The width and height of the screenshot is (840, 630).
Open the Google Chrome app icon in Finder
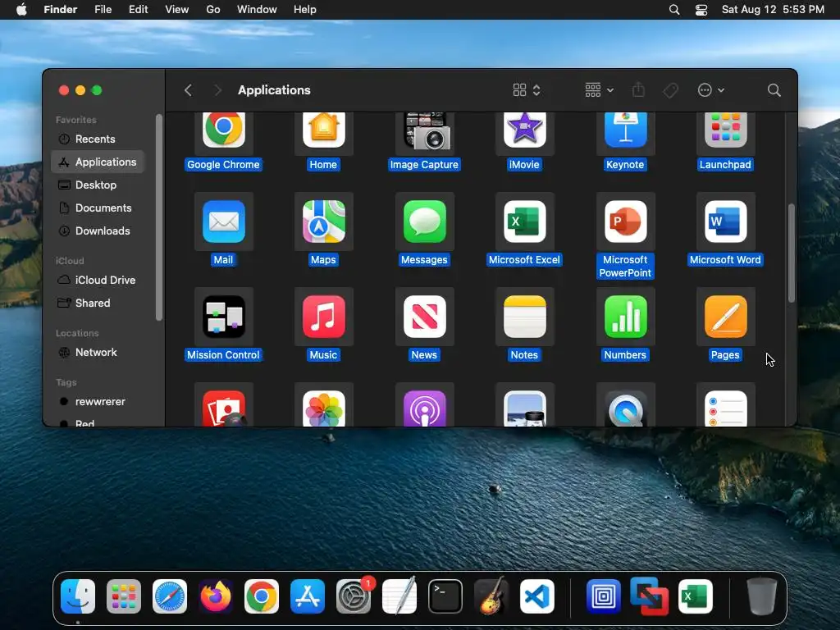click(x=223, y=130)
